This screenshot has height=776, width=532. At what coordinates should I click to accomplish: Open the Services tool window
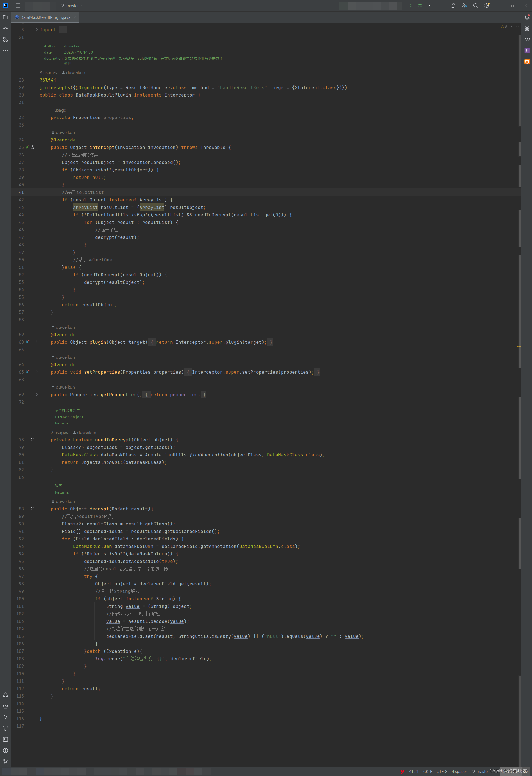[x=6, y=706]
